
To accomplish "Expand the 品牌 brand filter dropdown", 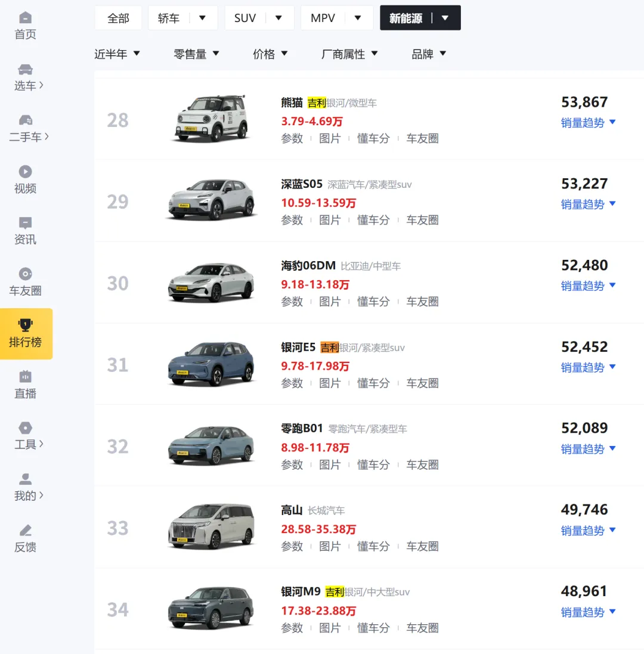I will pyautogui.click(x=429, y=54).
